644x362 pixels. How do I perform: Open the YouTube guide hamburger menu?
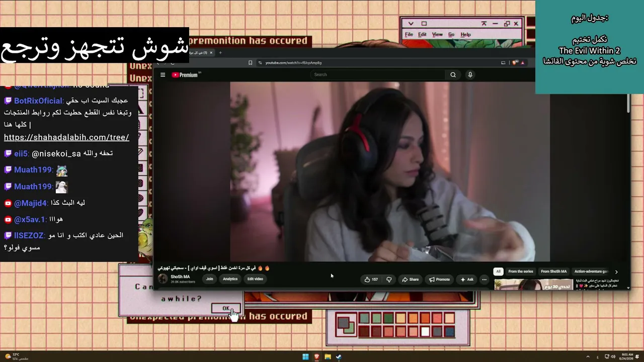pyautogui.click(x=163, y=75)
